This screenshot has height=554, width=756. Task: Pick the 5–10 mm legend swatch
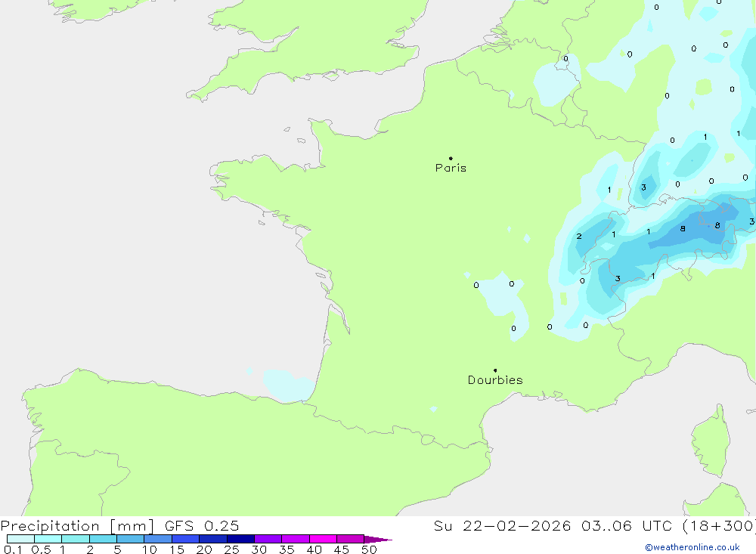131,539
